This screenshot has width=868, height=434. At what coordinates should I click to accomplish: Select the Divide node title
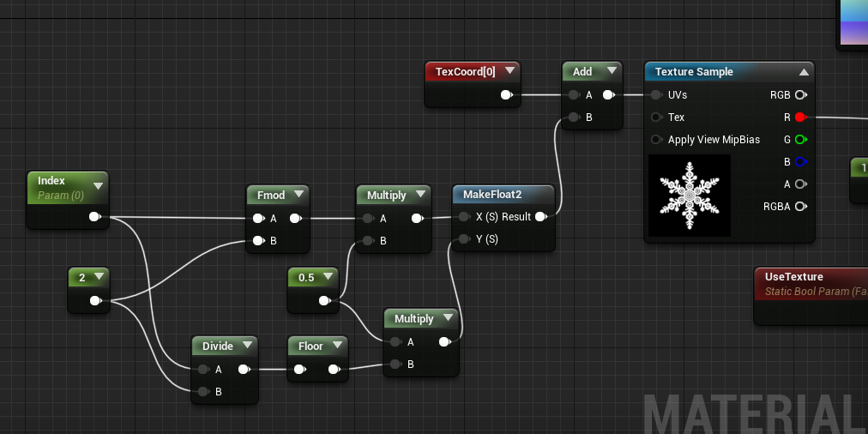218,346
